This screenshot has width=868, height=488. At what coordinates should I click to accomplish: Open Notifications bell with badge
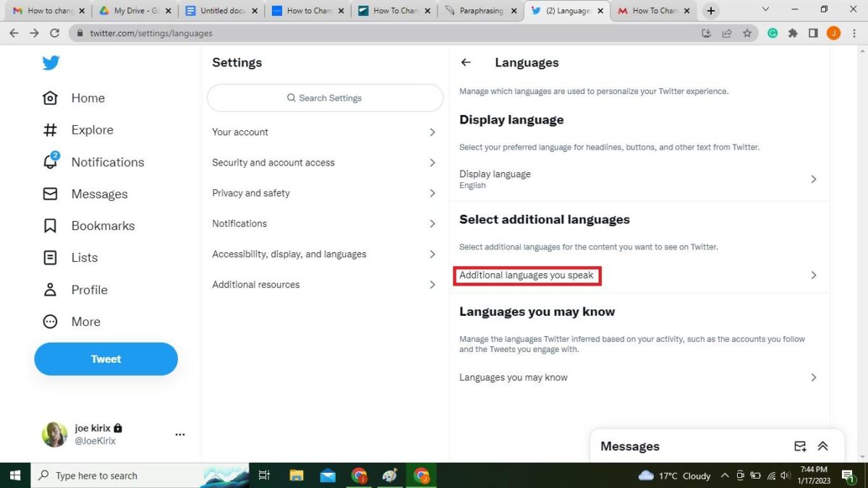[x=93, y=162]
